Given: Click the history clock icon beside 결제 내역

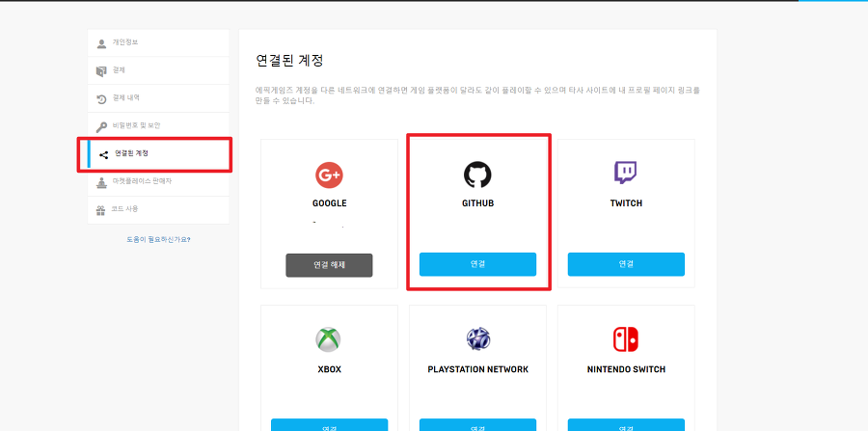Looking at the screenshot, I should point(101,99).
